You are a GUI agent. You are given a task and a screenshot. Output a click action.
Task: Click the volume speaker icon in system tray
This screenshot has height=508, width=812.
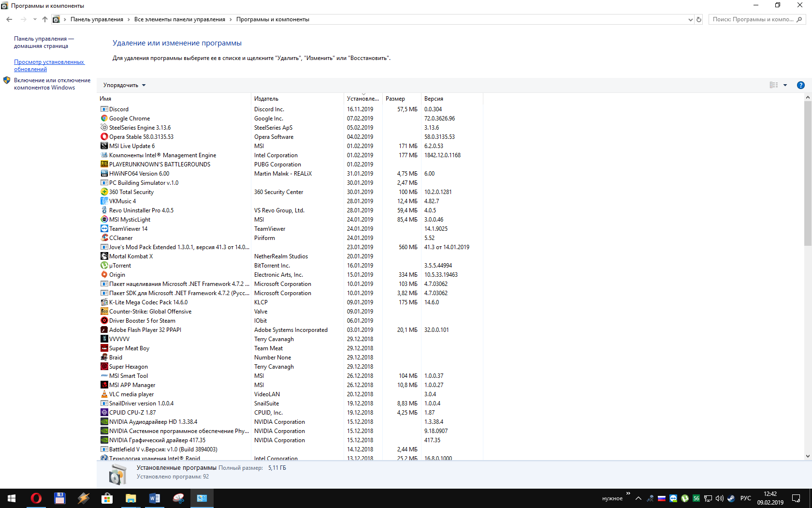(720, 498)
